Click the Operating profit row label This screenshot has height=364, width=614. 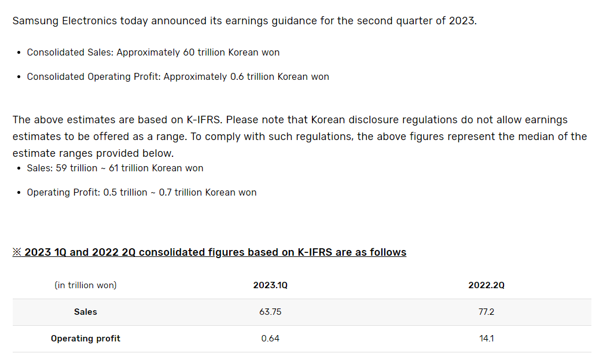(x=86, y=339)
